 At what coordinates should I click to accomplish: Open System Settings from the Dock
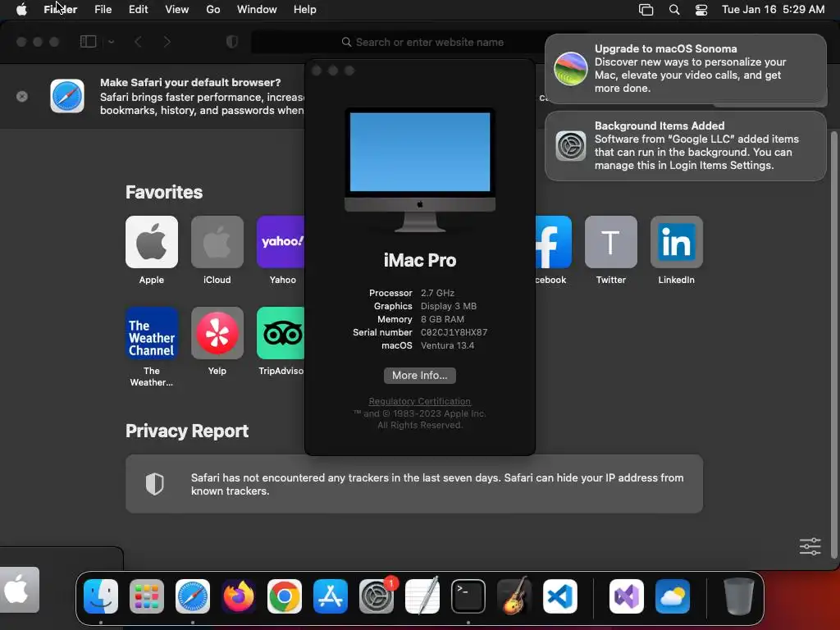coord(376,596)
